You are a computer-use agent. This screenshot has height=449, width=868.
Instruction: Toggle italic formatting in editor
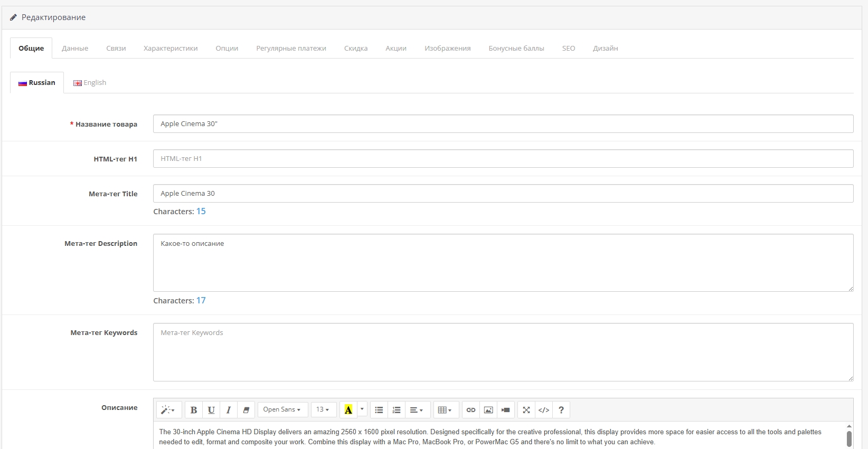pos(229,410)
